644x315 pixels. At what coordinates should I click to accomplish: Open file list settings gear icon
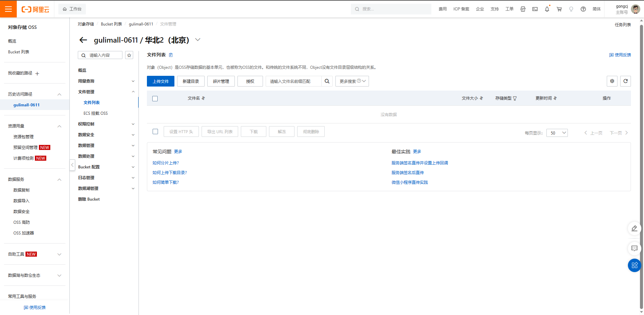click(x=612, y=81)
